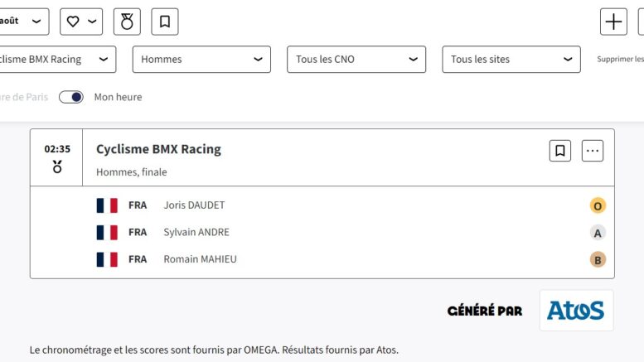Screen dimensions: 644x362
Task: Click the medal events filter icon
Action: 127,22
